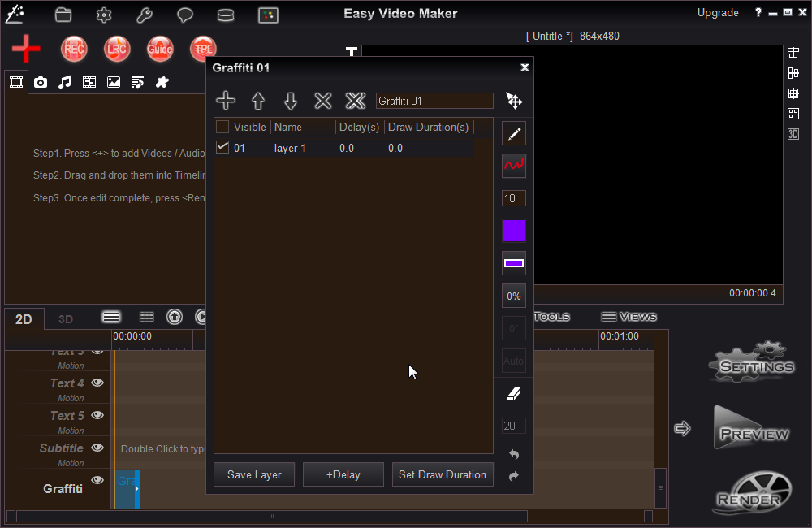The width and height of the screenshot is (812, 528).
Task: Switch to the 2D timeline tab
Action: click(24, 319)
